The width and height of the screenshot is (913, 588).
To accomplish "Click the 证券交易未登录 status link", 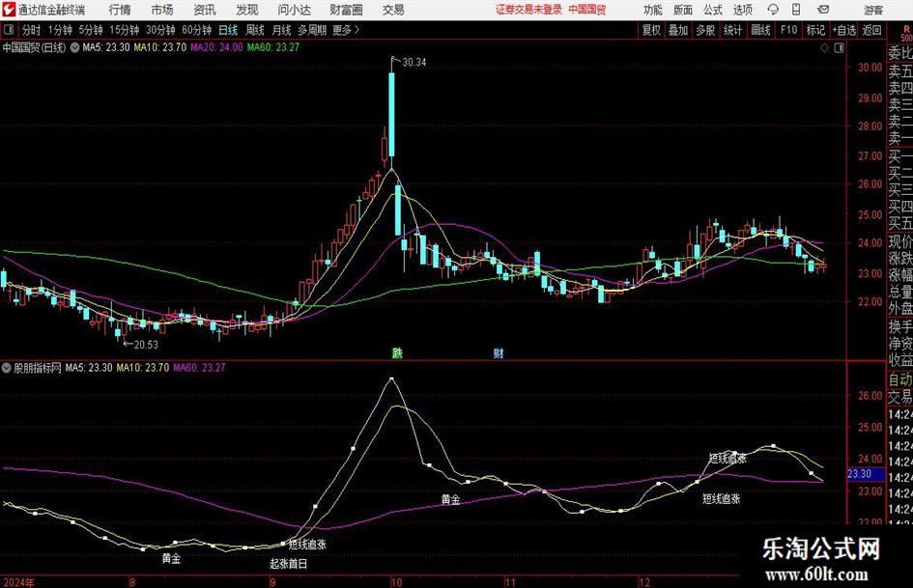I will 528,10.
